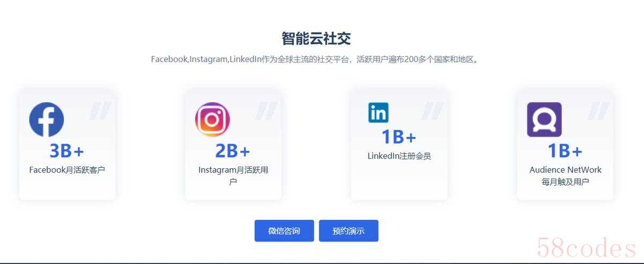644x264 pixels.
Task: Select the LinkedIn 1B+ number
Action: pyautogui.click(x=399, y=137)
